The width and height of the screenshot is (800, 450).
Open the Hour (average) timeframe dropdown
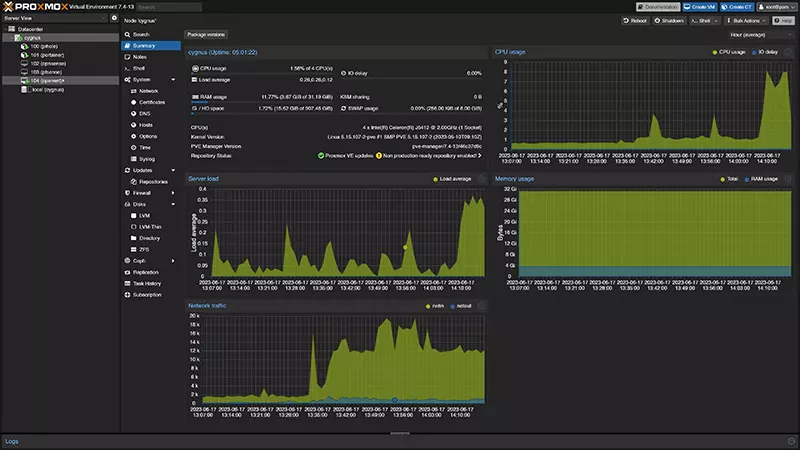click(760, 35)
